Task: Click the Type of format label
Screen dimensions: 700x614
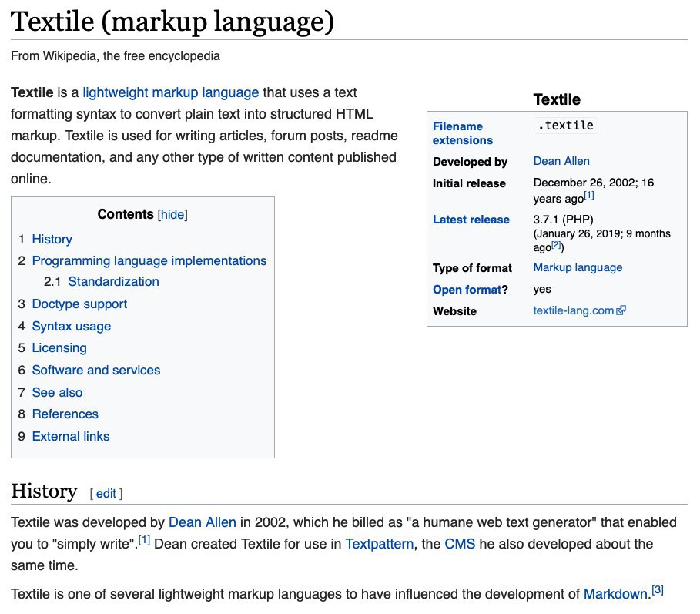Action: pos(472,268)
